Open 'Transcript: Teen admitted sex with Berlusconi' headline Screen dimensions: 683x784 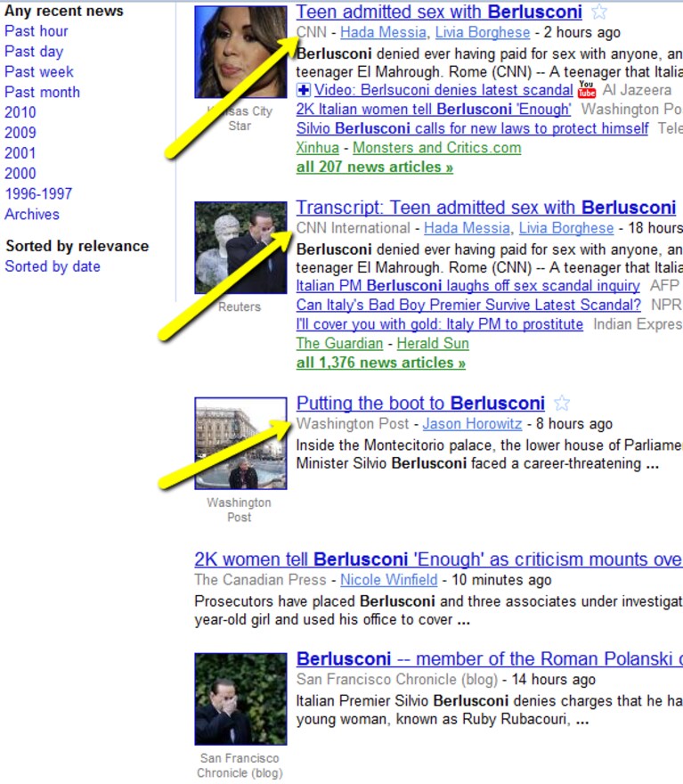tap(486, 208)
